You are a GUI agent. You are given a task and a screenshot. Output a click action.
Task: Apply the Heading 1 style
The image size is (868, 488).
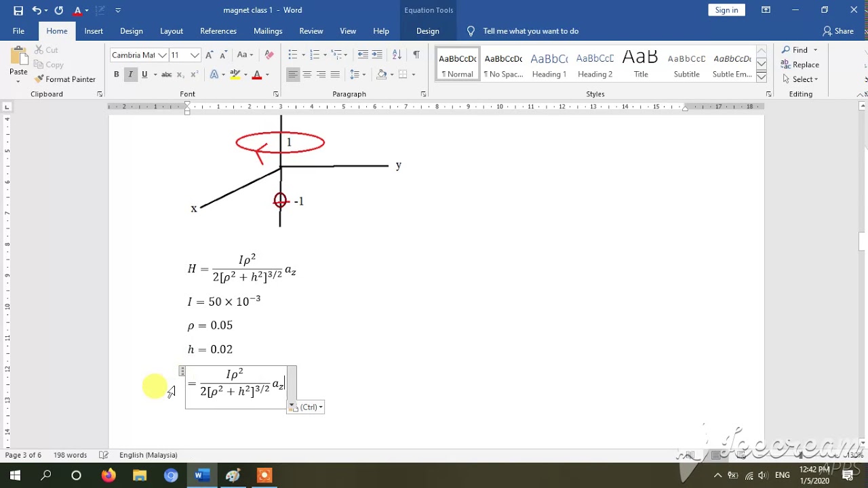click(x=549, y=65)
